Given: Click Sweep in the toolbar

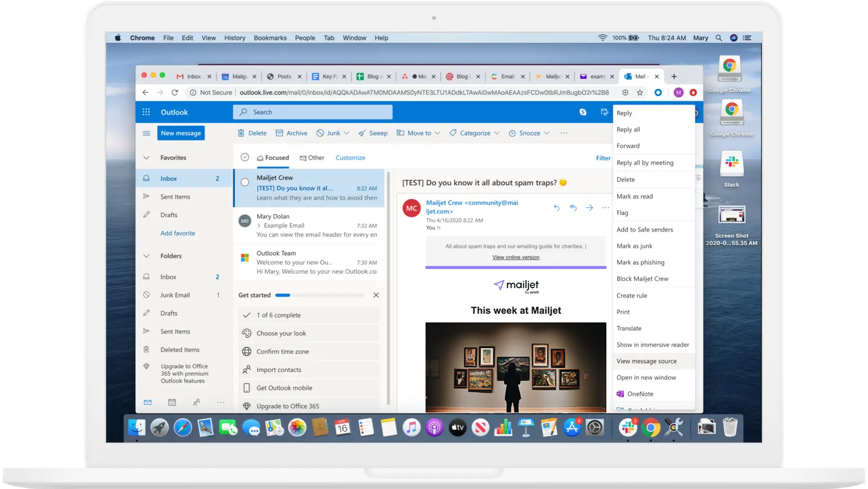Looking at the screenshot, I should [373, 133].
